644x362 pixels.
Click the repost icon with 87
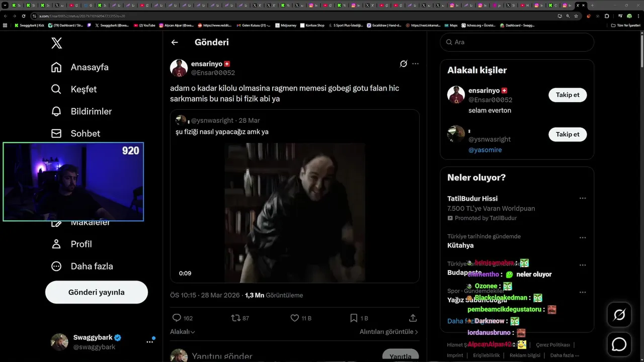(x=240, y=318)
